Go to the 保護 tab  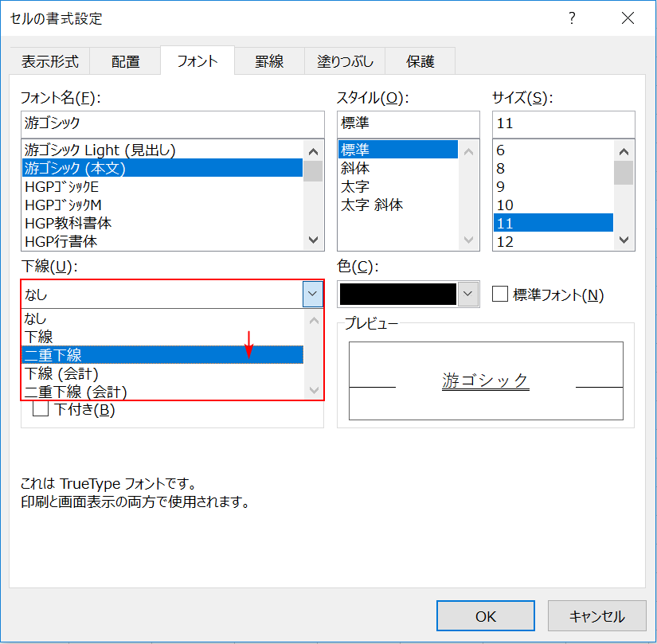(420, 60)
